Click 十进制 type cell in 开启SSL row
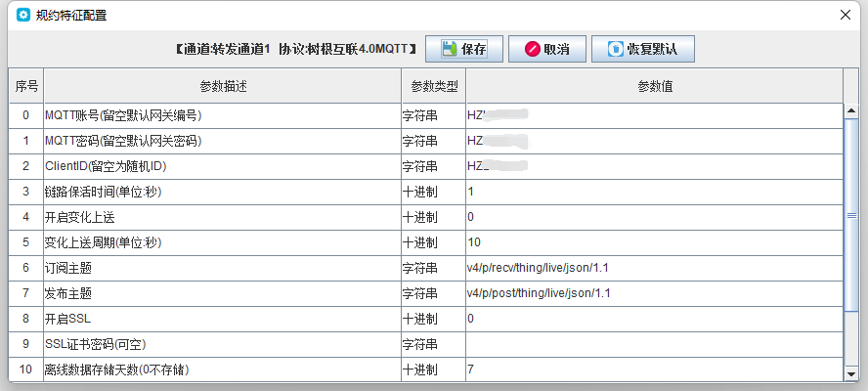The image size is (868, 391). point(433,320)
